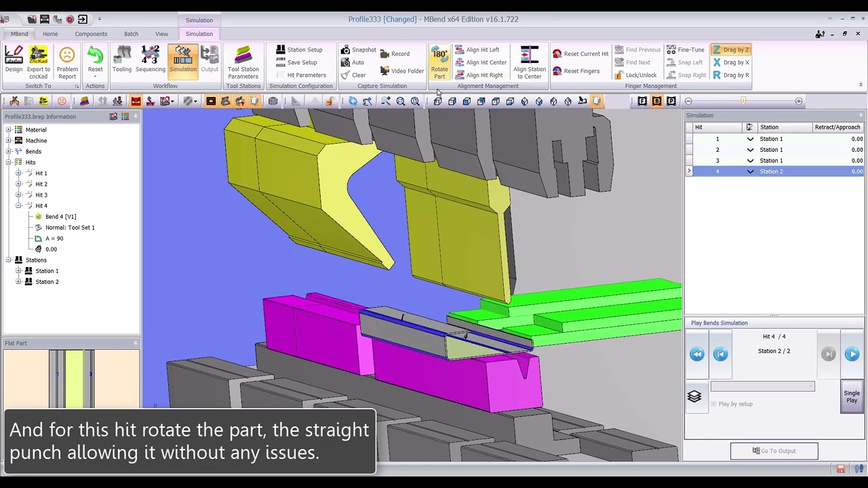868x488 pixels.
Task: Toggle Play by setup checkbox
Action: click(713, 404)
